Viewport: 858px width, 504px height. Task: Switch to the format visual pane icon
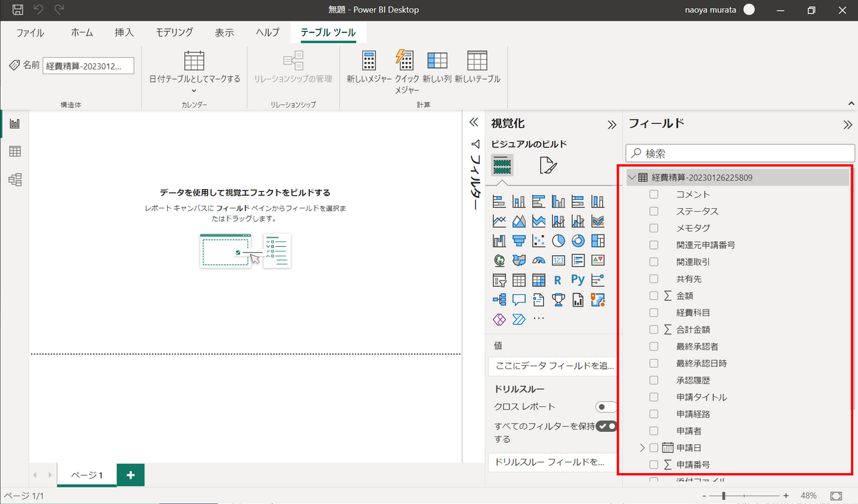(x=548, y=165)
